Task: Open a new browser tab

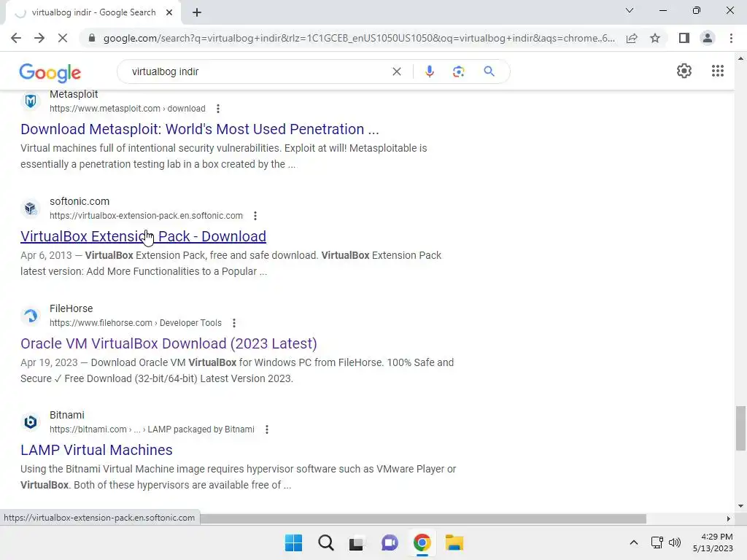Action: 197,13
